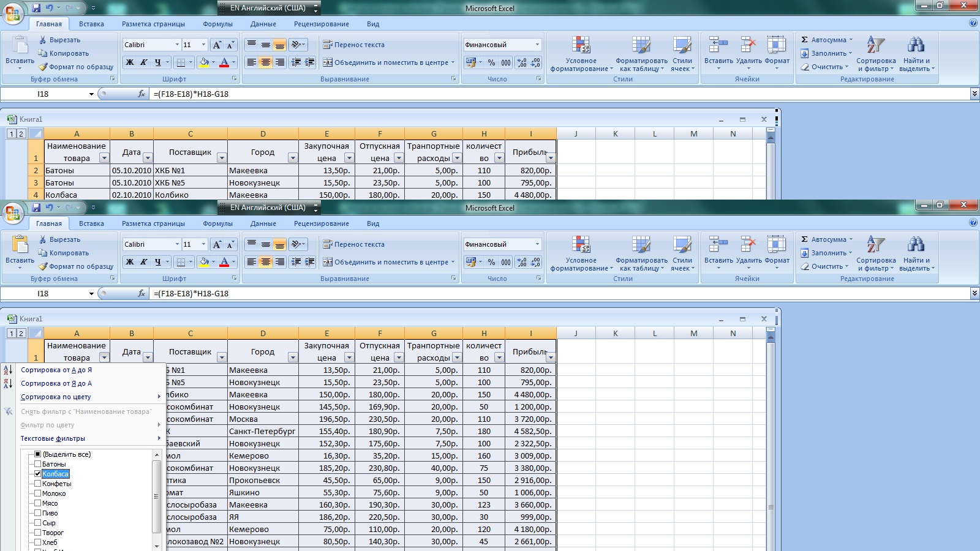
Task: Click Заполнить (Fill) in the lower Excel window
Action: (x=826, y=253)
